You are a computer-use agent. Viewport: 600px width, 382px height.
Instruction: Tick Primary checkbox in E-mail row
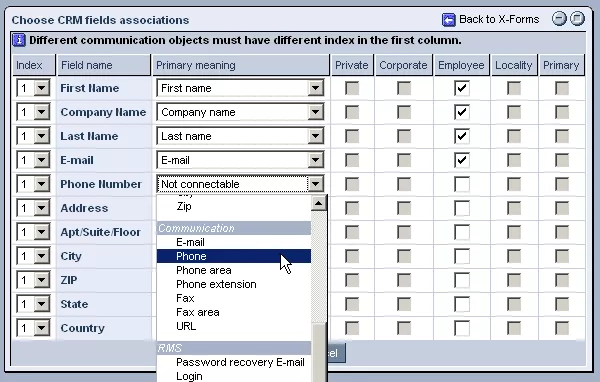point(562,160)
